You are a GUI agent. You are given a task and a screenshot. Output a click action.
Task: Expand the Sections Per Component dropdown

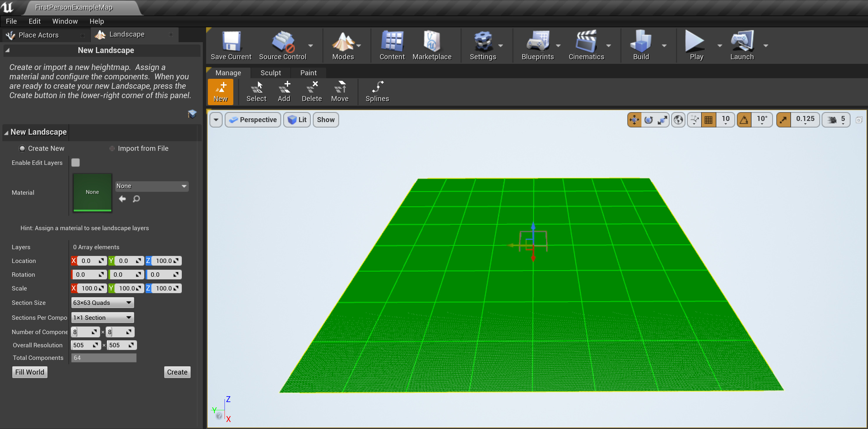[x=102, y=317]
